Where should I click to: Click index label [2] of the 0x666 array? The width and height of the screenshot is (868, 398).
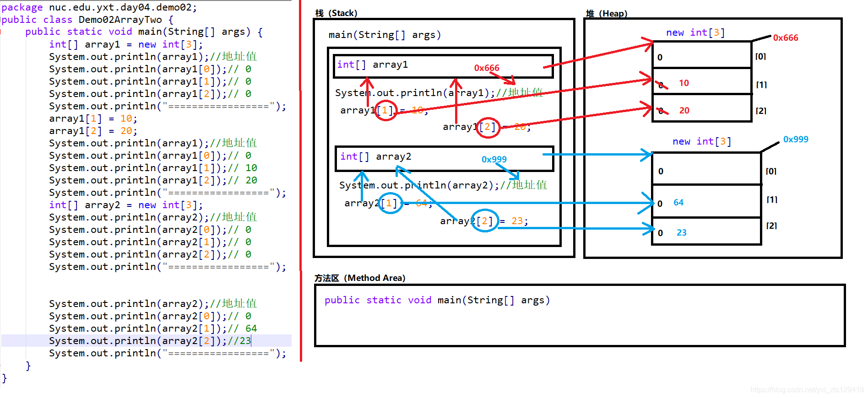(x=761, y=111)
